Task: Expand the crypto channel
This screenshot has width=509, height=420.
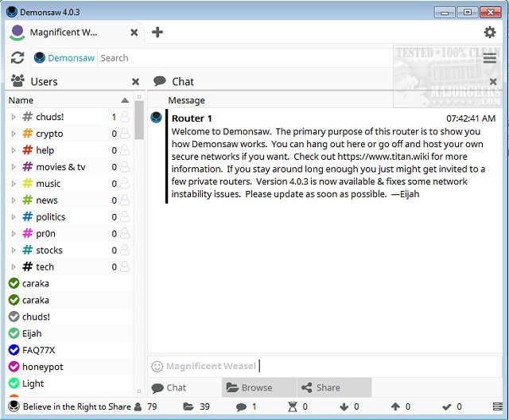Action: [14, 134]
